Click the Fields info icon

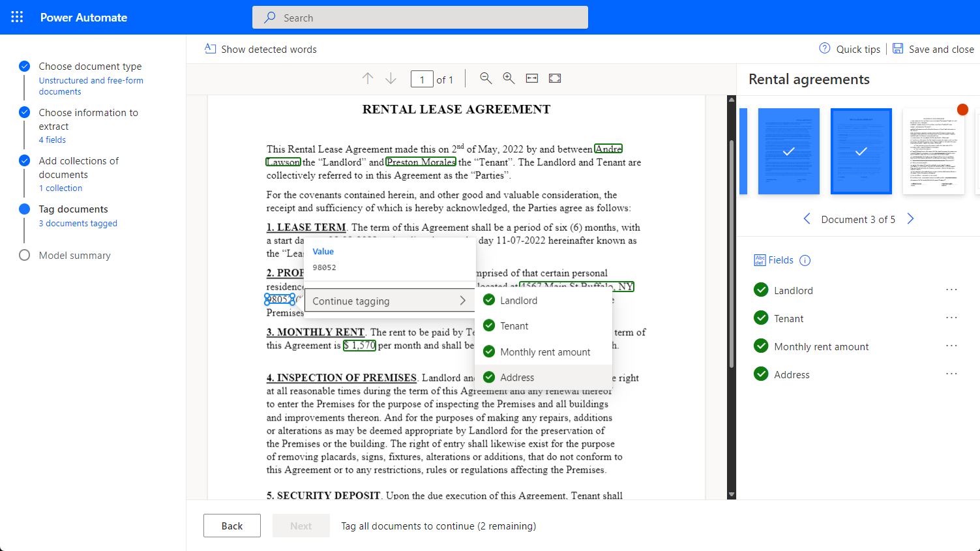coord(805,260)
